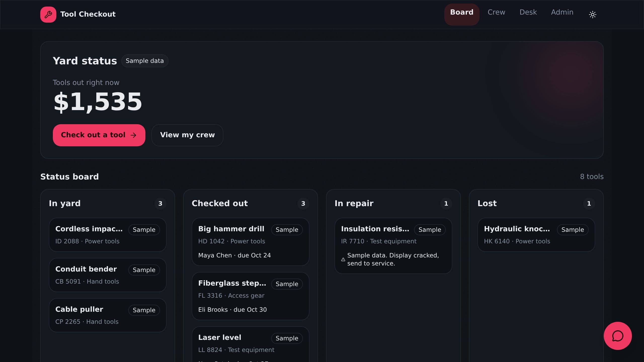This screenshot has height=362, width=644.
Task: Click the '$1,535' amount
Action: coord(98,102)
